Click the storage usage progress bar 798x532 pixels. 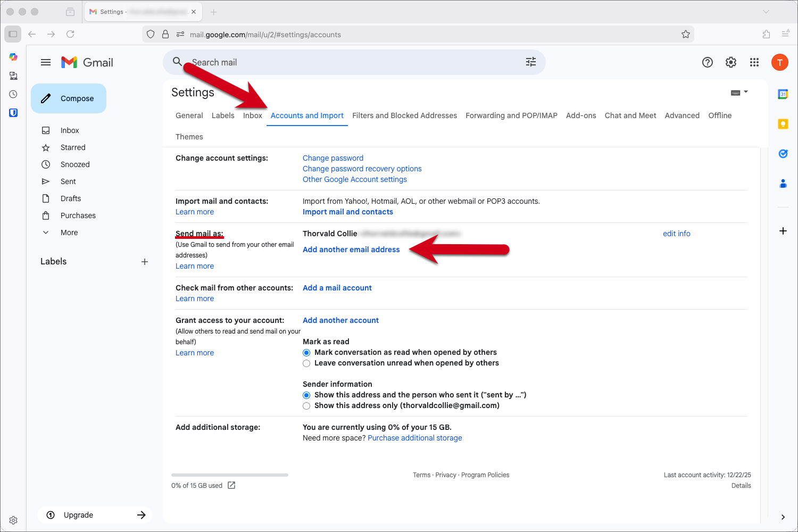click(229, 475)
